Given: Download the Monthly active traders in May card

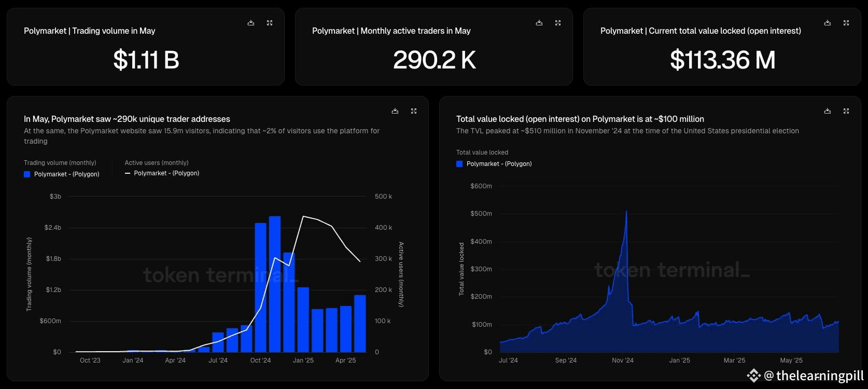Looking at the screenshot, I should tap(539, 23).
